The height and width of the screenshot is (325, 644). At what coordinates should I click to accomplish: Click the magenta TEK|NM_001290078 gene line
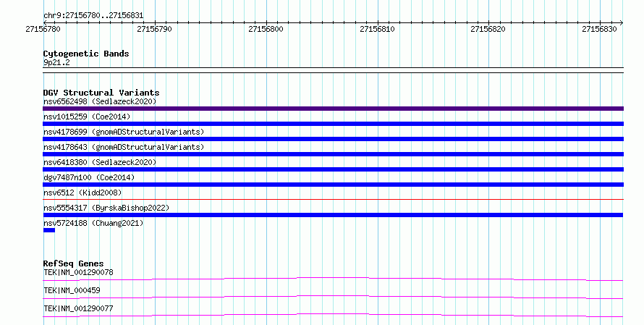pos(333,279)
